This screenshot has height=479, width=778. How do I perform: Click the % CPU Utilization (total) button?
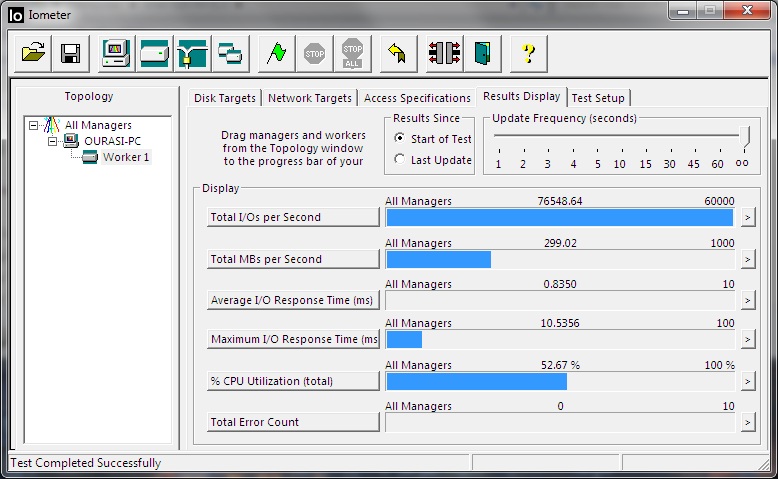293,381
